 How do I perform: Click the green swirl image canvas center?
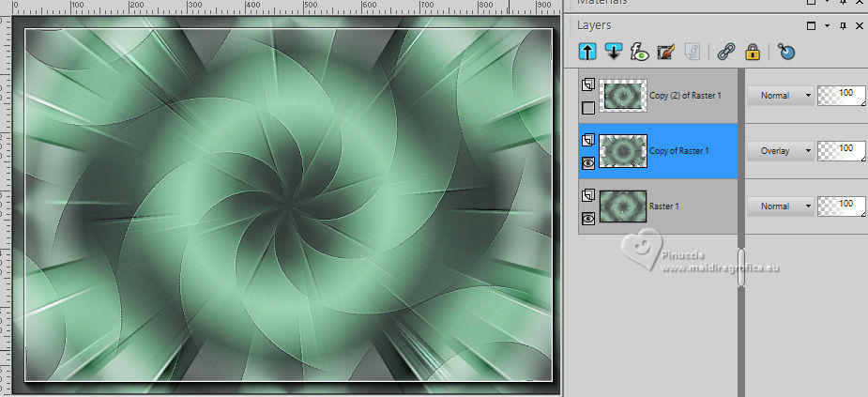pyautogui.click(x=288, y=205)
